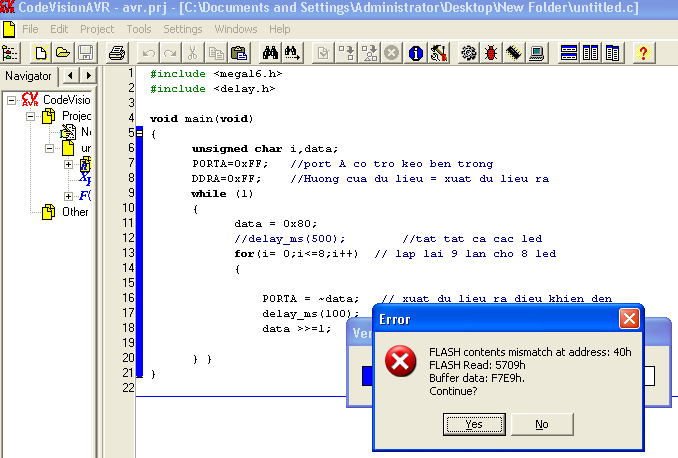Open the Windows menu
Screen dimensions: 678x458
point(236,29)
